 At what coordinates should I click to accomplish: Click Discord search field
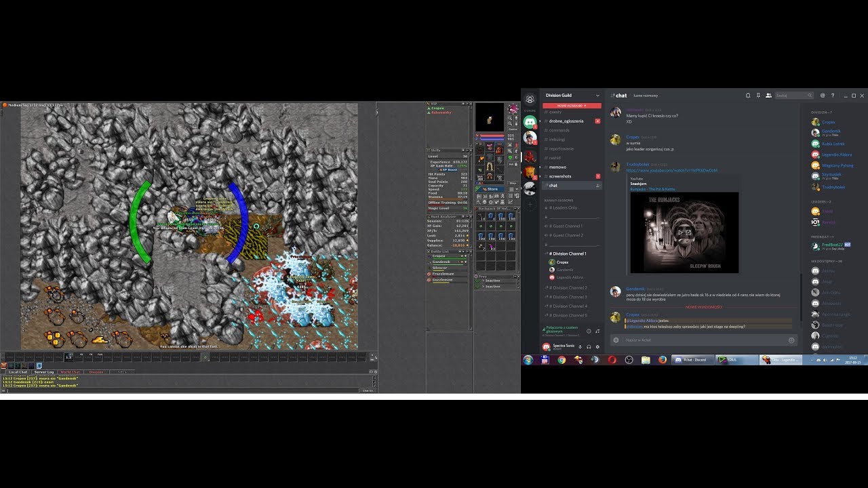tap(794, 96)
